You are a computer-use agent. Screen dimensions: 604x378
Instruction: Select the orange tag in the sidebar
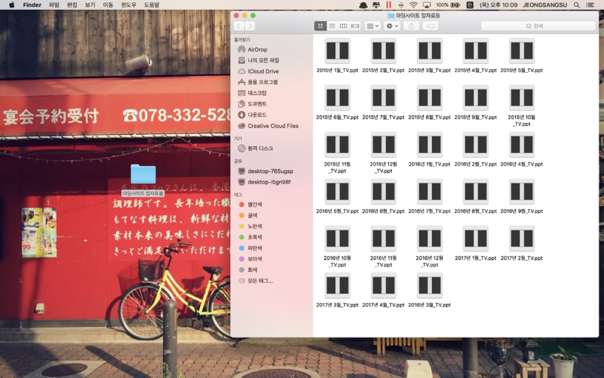248,215
